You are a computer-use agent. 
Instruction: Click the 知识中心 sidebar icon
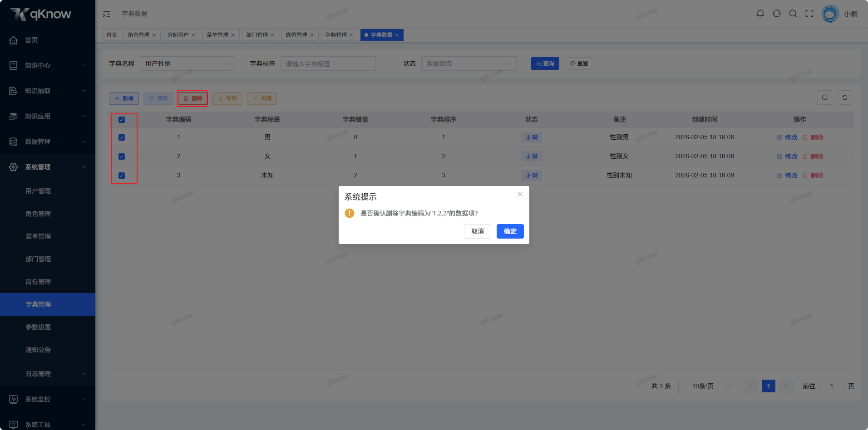click(x=14, y=65)
